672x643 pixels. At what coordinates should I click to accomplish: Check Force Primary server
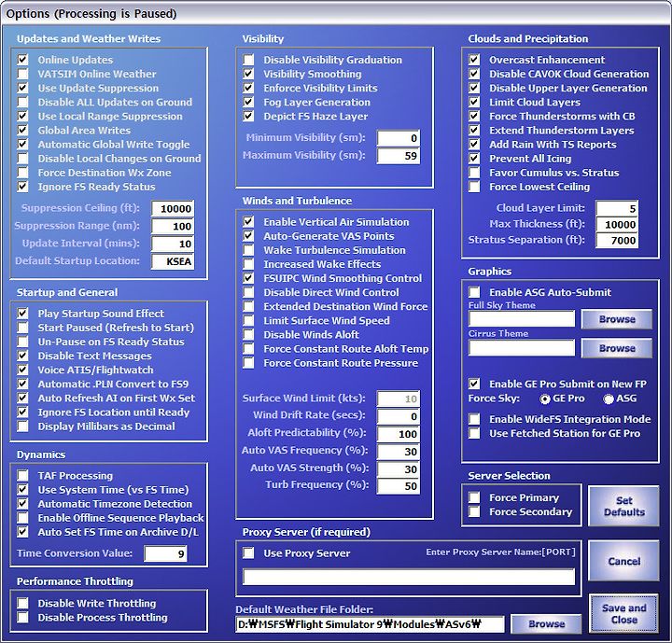[x=474, y=497]
